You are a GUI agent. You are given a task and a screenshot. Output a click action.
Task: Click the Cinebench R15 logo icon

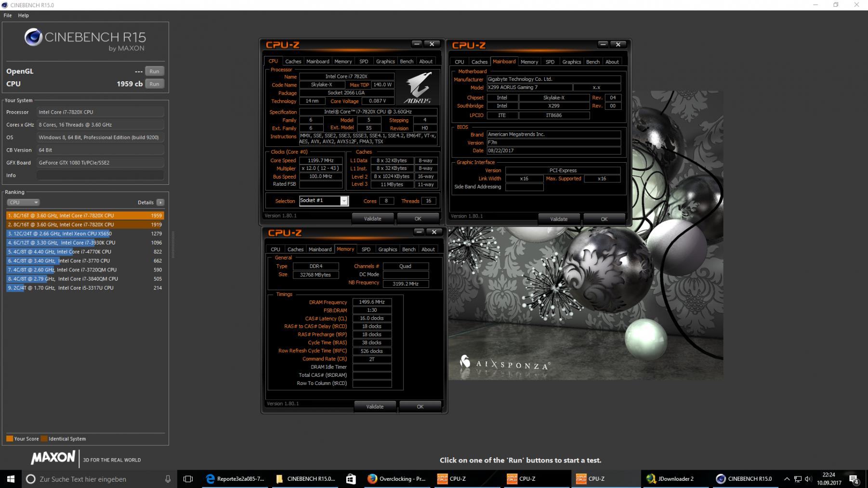[33, 38]
